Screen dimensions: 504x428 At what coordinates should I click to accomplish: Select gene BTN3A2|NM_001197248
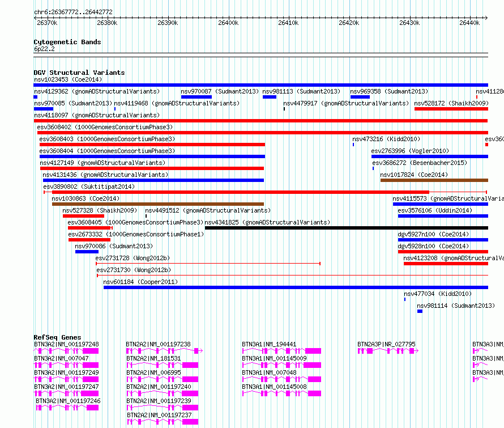[66, 344]
